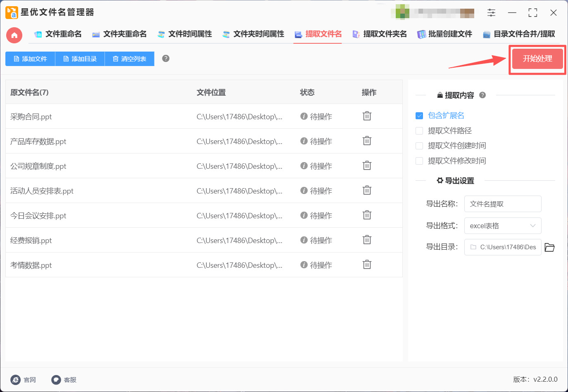Select the file name 公司规章制度.ppt
This screenshot has width=568, height=392.
(38, 166)
